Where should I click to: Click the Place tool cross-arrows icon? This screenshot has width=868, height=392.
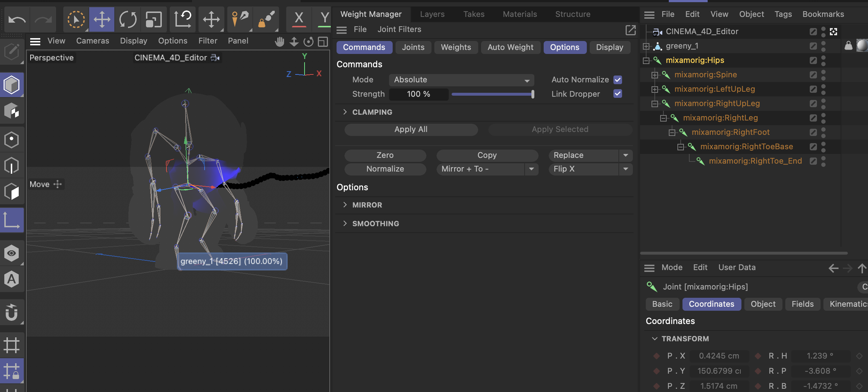(x=211, y=19)
